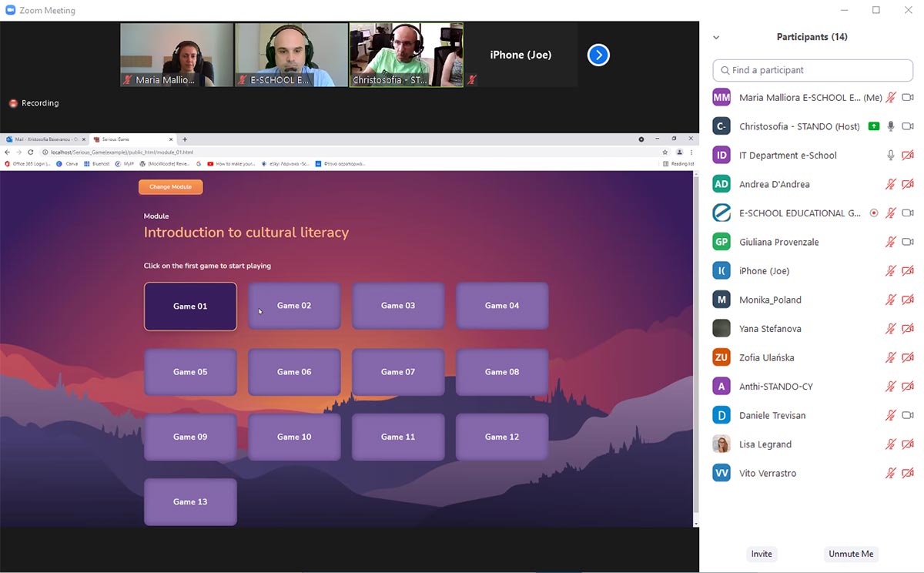Click the Zoom logo in title bar
This screenshot has height=573, width=924.
coord(10,11)
